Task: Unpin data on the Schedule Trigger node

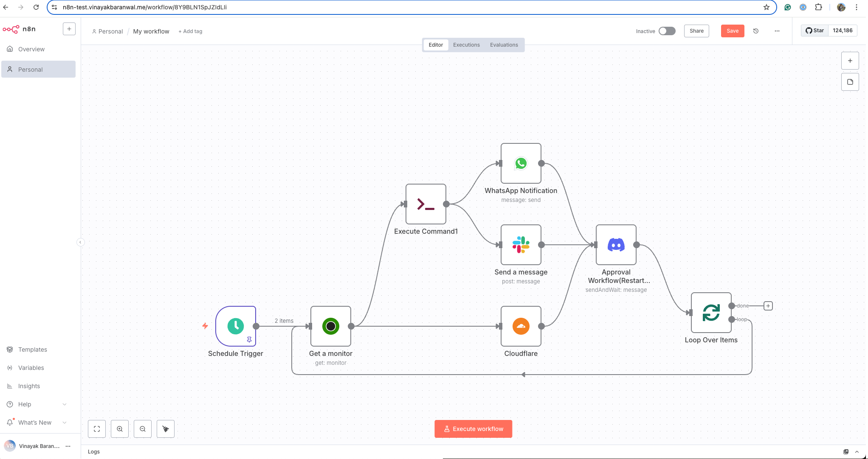Action: [250, 339]
